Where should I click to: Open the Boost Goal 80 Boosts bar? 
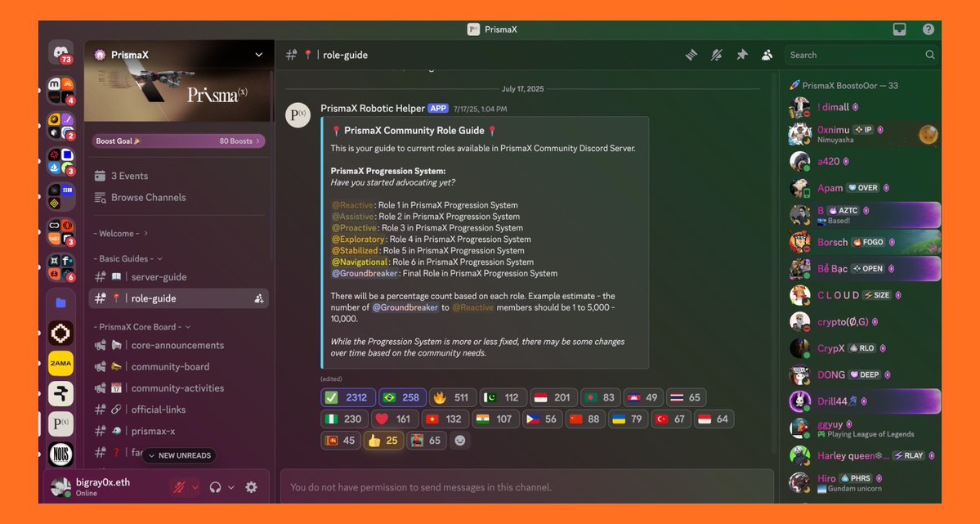[179, 141]
